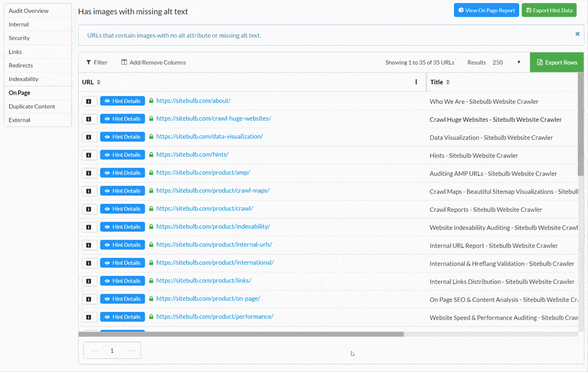Select Redirects in the sidebar
This screenshot has width=588, height=372.
click(38, 65)
